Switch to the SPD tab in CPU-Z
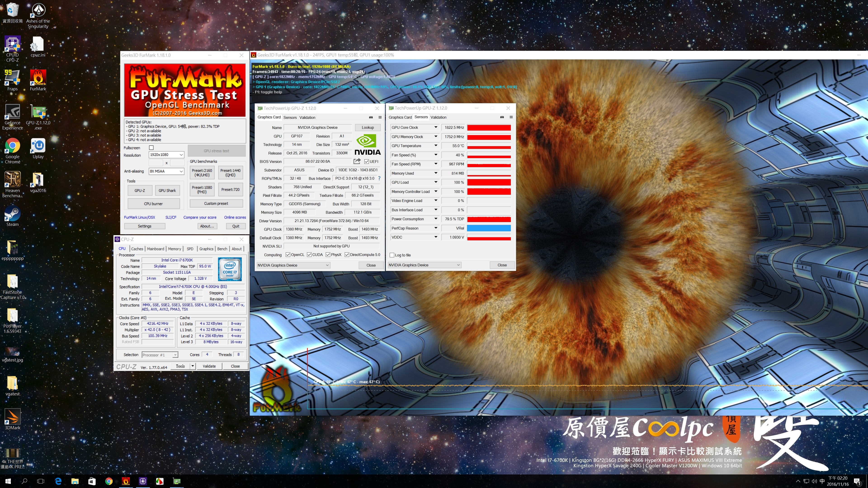This screenshot has width=868, height=488. click(x=190, y=249)
